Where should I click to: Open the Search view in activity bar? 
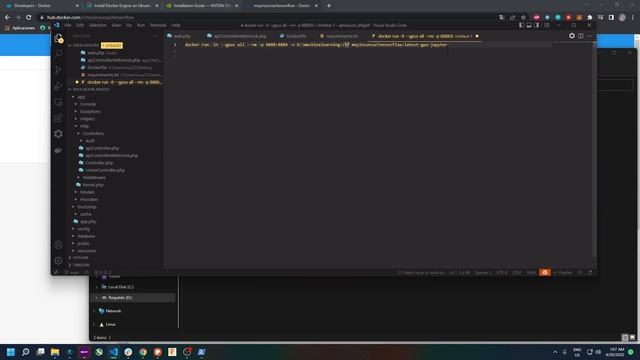coord(58,54)
